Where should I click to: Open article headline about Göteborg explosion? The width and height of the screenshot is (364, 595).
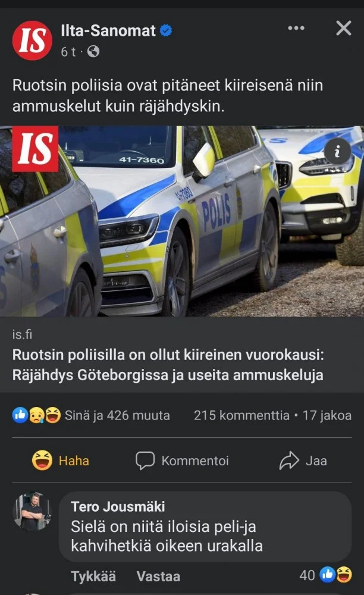click(x=168, y=365)
